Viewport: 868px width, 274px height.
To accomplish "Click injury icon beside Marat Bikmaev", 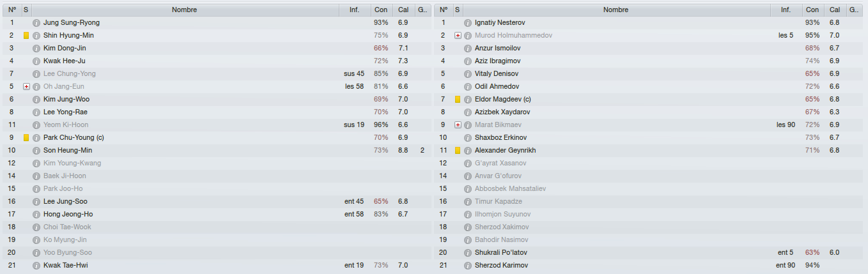I will (458, 125).
